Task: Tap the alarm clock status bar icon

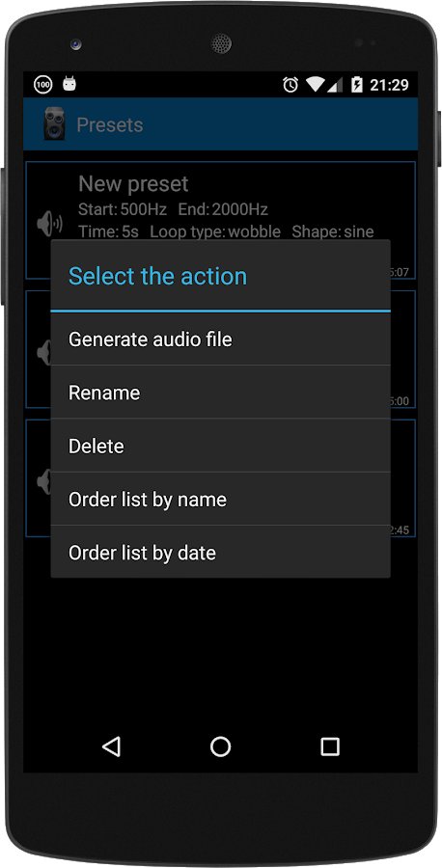Action: coord(290,85)
